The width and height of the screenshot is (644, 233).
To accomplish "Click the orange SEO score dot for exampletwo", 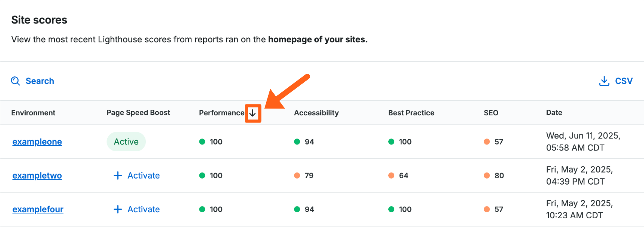I will coord(487,176).
